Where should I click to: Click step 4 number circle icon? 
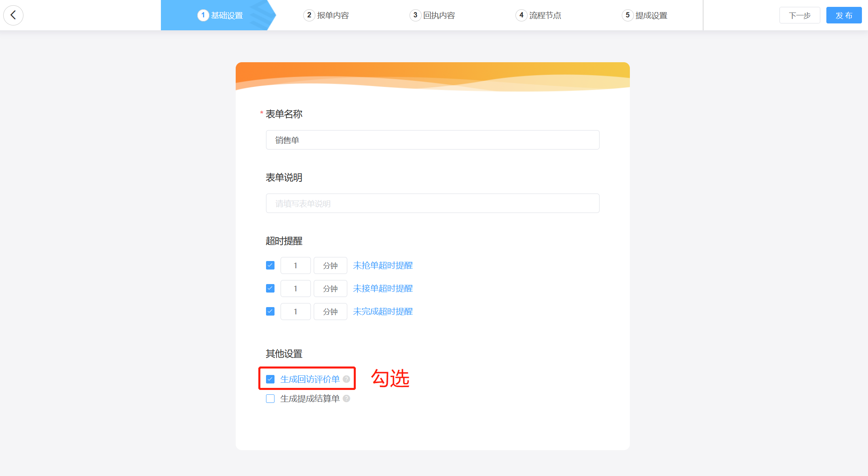point(521,15)
